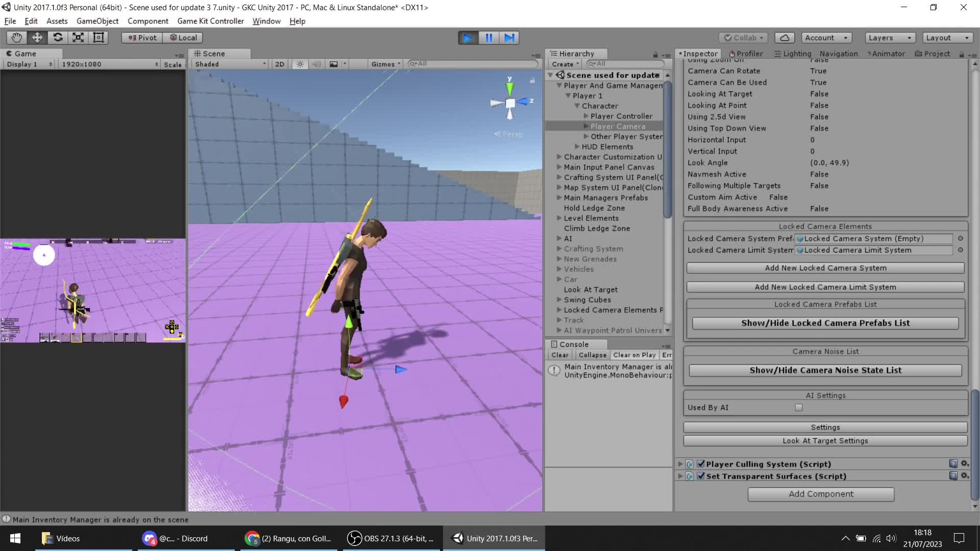Image resolution: width=980 pixels, height=551 pixels.
Task: Click the scene orientation gizmo cube
Action: (510, 103)
